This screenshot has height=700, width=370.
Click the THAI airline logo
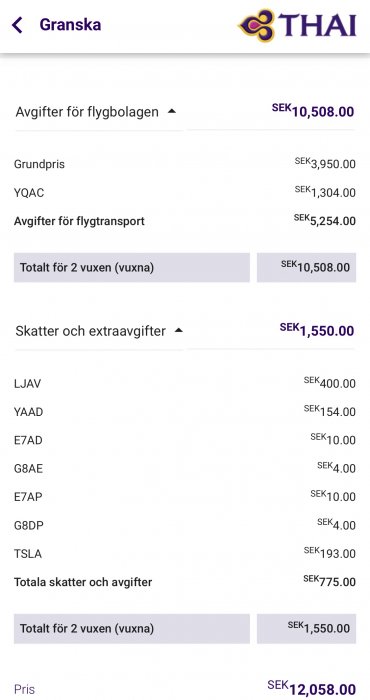[x=297, y=25]
